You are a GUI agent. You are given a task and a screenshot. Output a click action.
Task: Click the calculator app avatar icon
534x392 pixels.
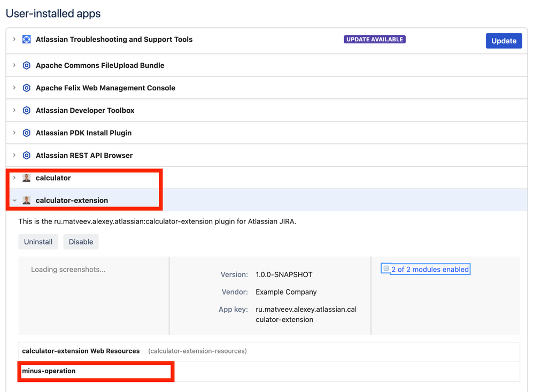tap(27, 178)
